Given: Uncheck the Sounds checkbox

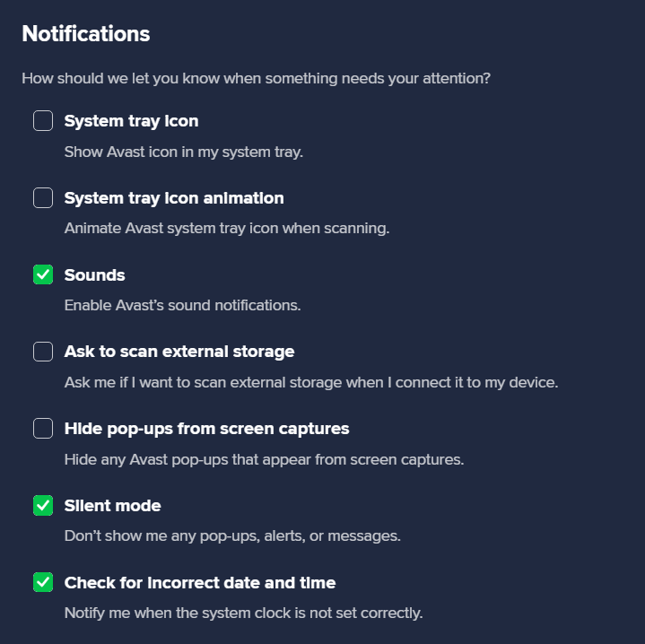Looking at the screenshot, I should pos(43,275).
